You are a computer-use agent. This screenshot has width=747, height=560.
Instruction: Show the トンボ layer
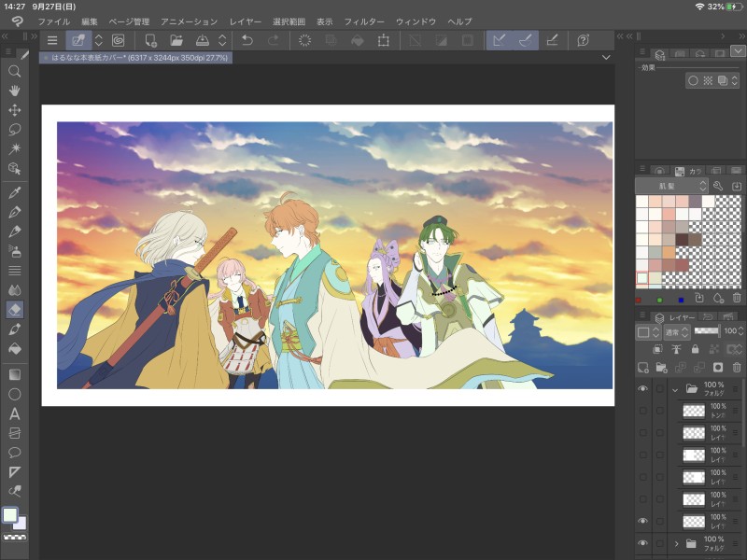point(642,411)
